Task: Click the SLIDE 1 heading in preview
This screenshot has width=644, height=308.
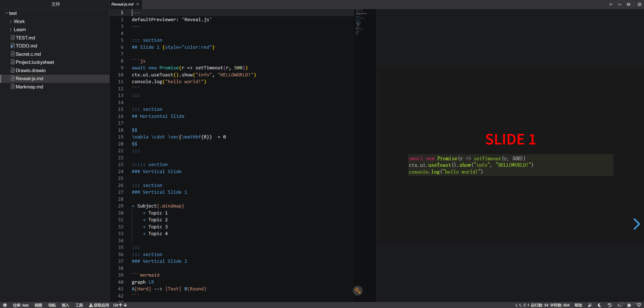Action: pyautogui.click(x=510, y=139)
